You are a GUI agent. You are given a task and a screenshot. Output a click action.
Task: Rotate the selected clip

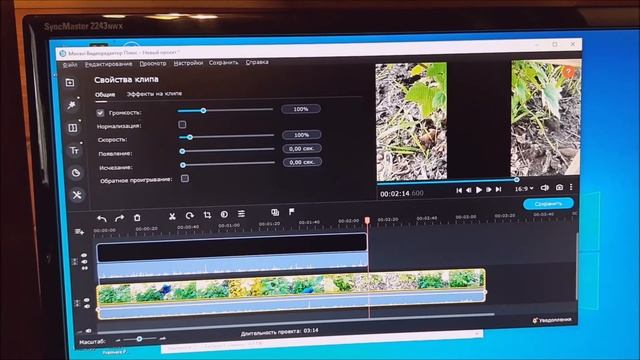(189, 216)
